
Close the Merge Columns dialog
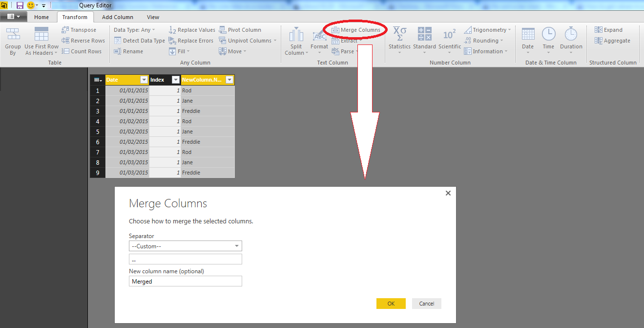[448, 193]
